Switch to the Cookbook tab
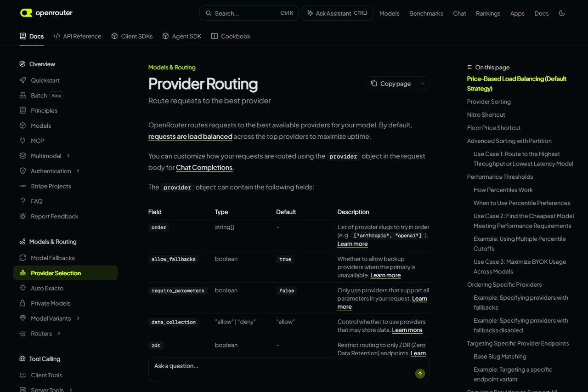This screenshot has width=588, height=392. pos(231,36)
